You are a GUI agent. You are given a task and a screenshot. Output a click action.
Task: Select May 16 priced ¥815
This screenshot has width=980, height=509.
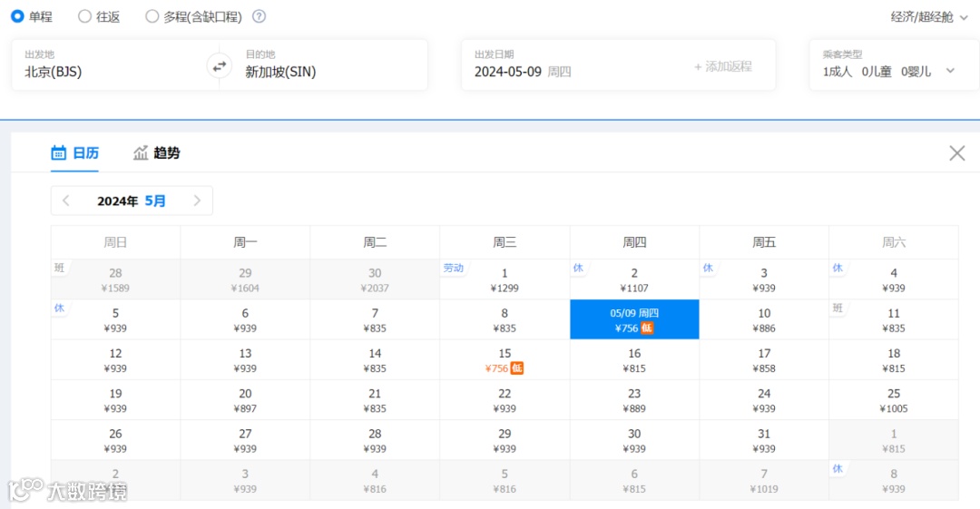point(634,359)
